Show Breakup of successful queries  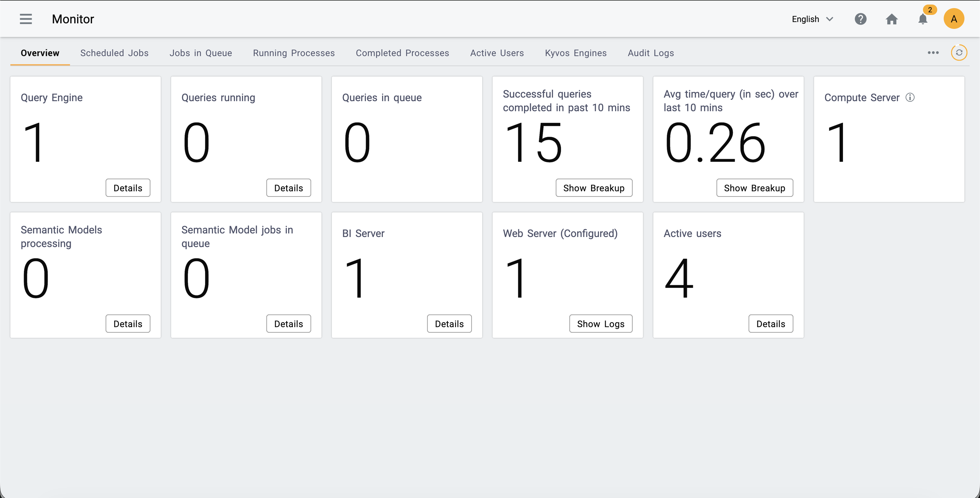(x=594, y=188)
